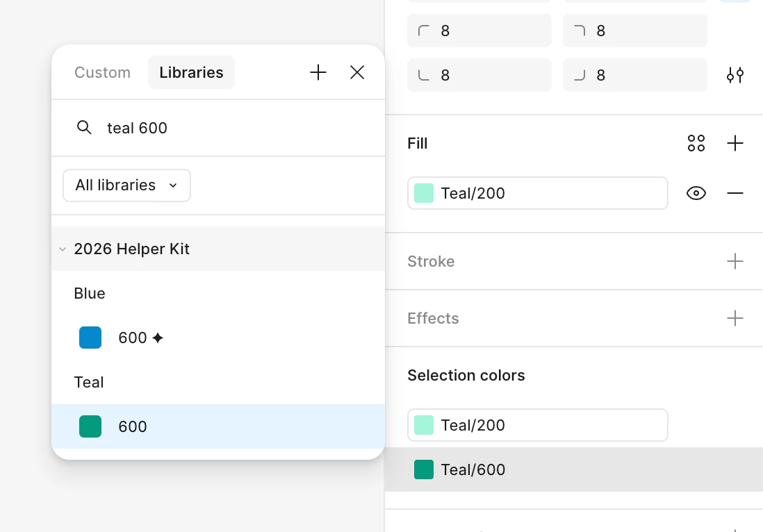Click the search magnifier icon
The image size is (763, 532).
[x=84, y=128]
